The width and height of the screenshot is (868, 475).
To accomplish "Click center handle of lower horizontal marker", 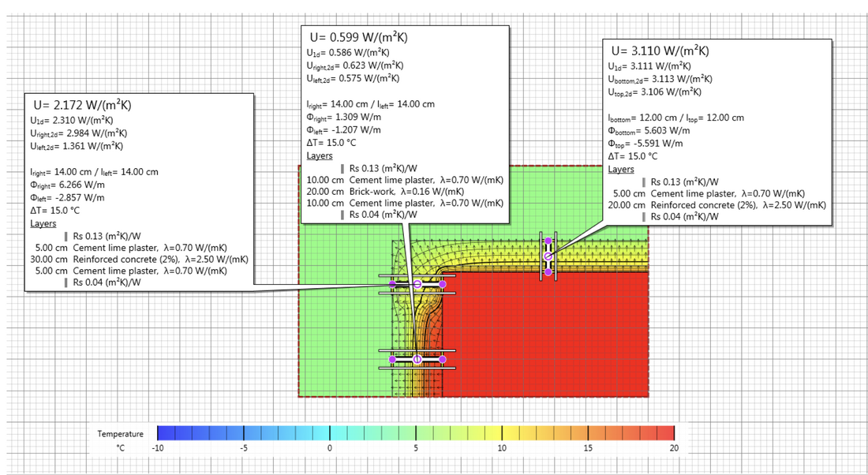I will pos(417,359).
